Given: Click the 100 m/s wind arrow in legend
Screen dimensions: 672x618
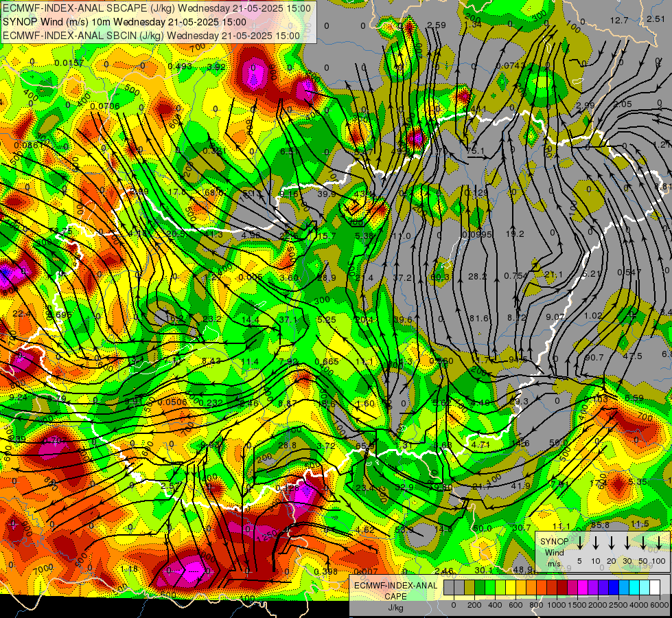Looking at the screenshot, I should point(659,542).
